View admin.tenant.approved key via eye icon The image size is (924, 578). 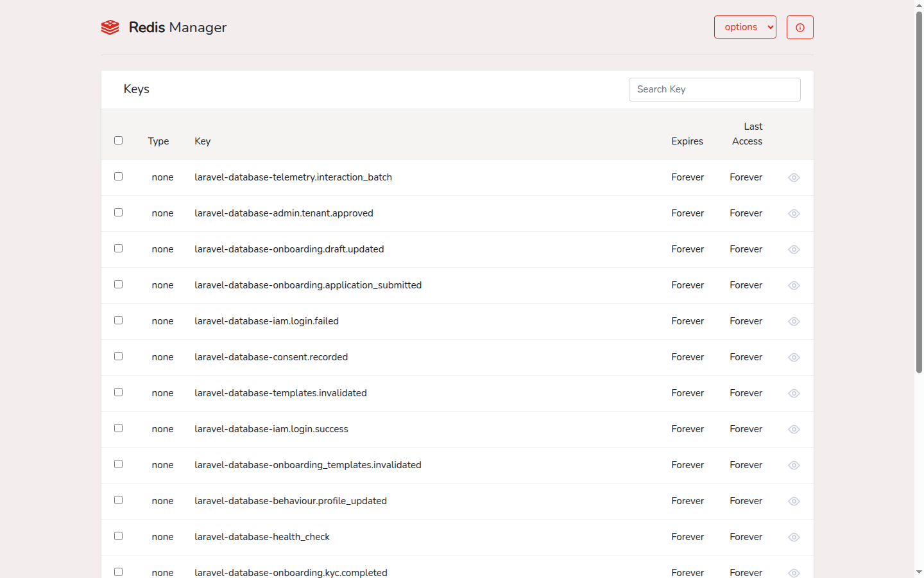pyautogui.click(x=794, y=213)
